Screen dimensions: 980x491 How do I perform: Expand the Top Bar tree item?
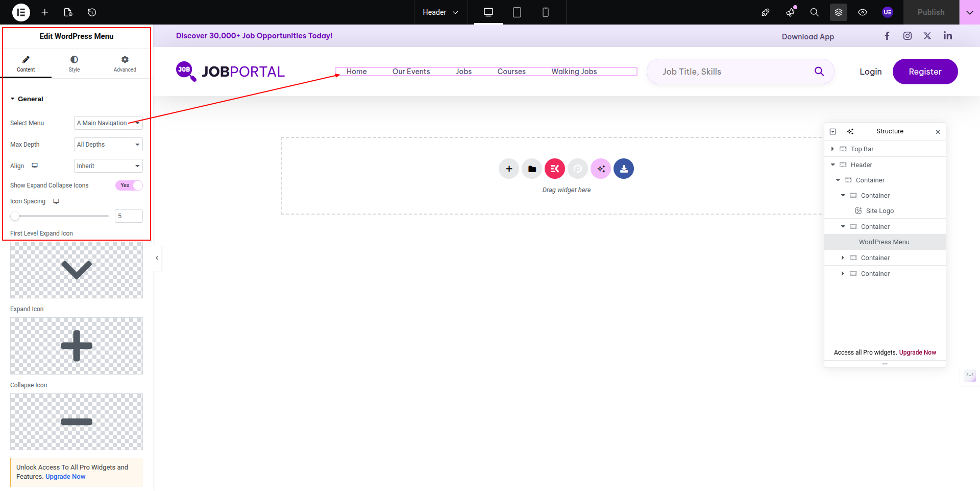pyautogui.click(x=832, y=149)
